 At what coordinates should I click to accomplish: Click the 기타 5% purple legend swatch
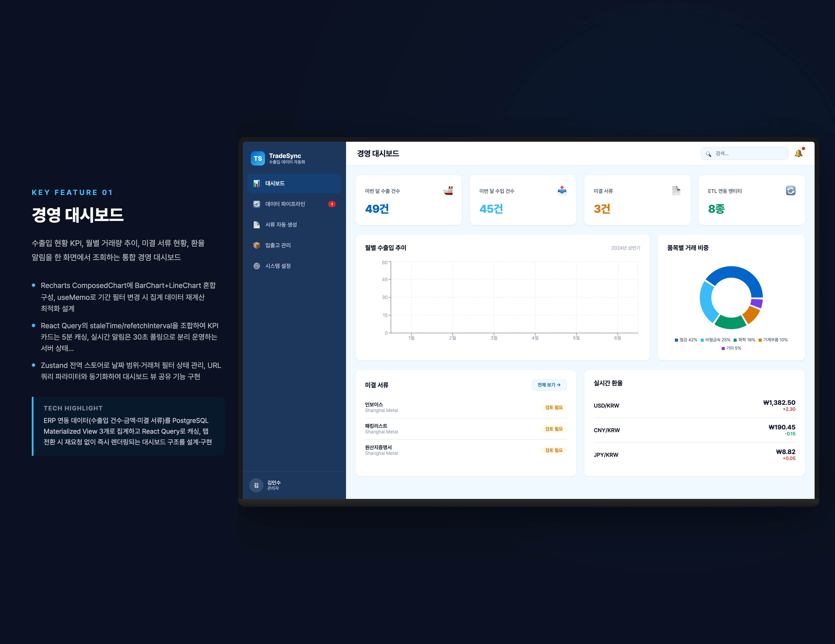[723, 348]
